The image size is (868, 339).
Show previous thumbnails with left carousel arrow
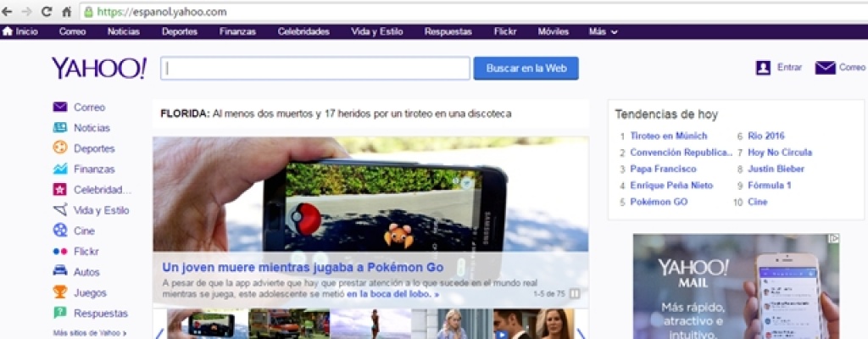(x=159, y=333)
